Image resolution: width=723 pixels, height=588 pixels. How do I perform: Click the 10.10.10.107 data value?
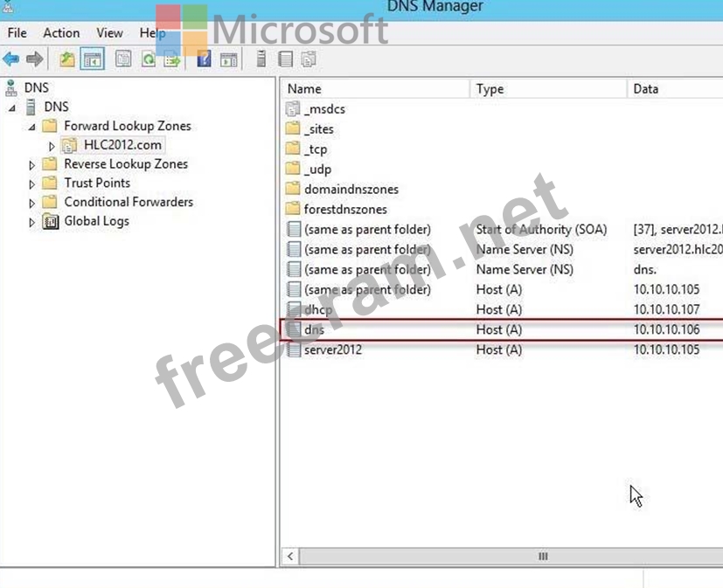click(x=666, y=309)
